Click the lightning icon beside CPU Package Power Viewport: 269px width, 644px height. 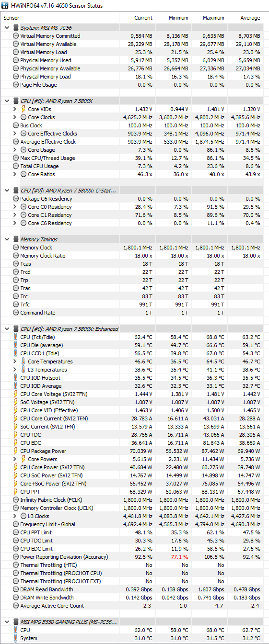pos(16,451)
